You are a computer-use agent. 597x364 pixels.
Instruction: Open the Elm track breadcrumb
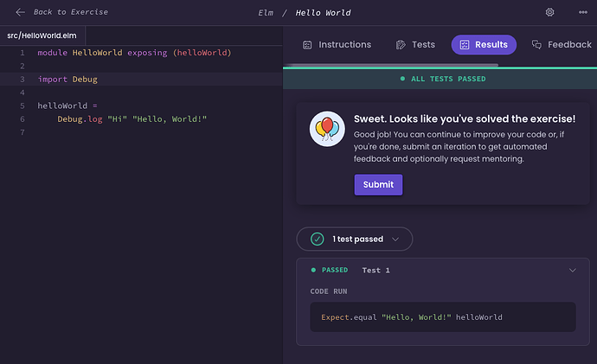point(266,13)
